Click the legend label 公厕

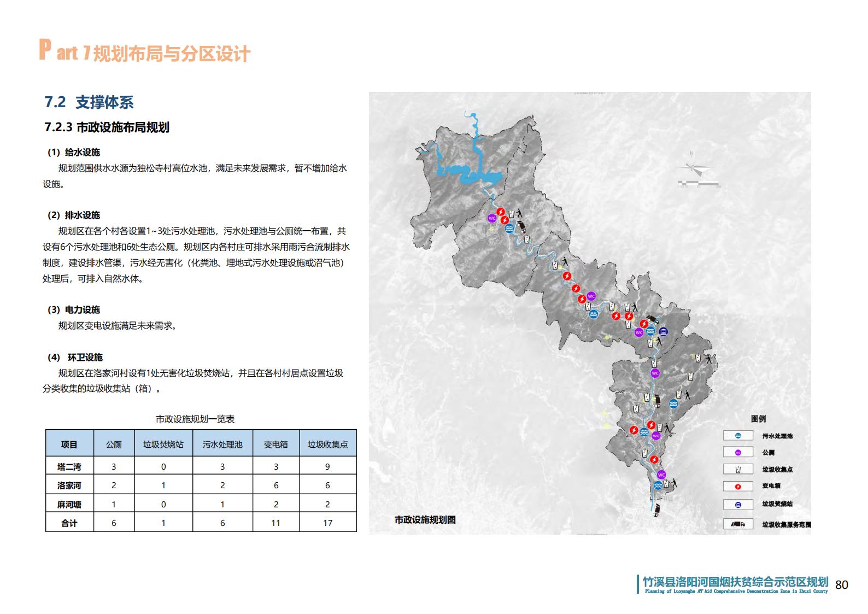point(769,453)
